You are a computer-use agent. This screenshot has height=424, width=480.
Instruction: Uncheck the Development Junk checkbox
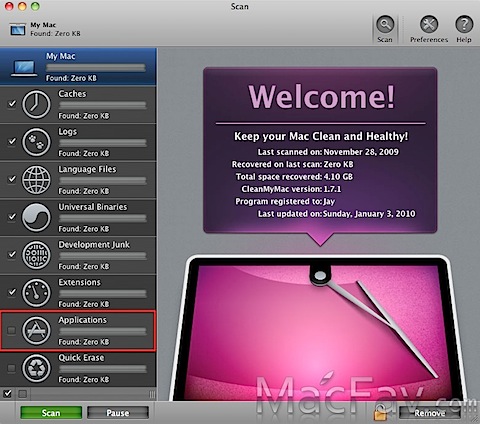point(12,254)
